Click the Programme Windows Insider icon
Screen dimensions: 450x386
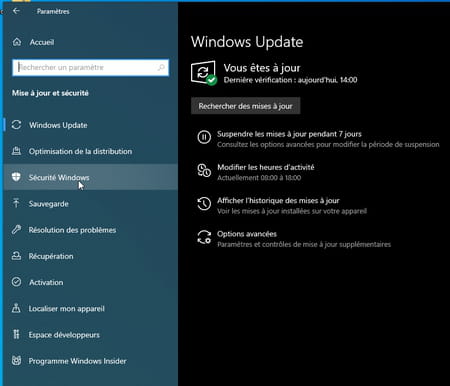coord(16,360)
